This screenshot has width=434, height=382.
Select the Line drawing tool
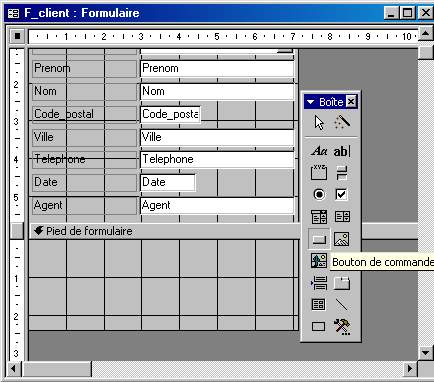tap(342, 304)
